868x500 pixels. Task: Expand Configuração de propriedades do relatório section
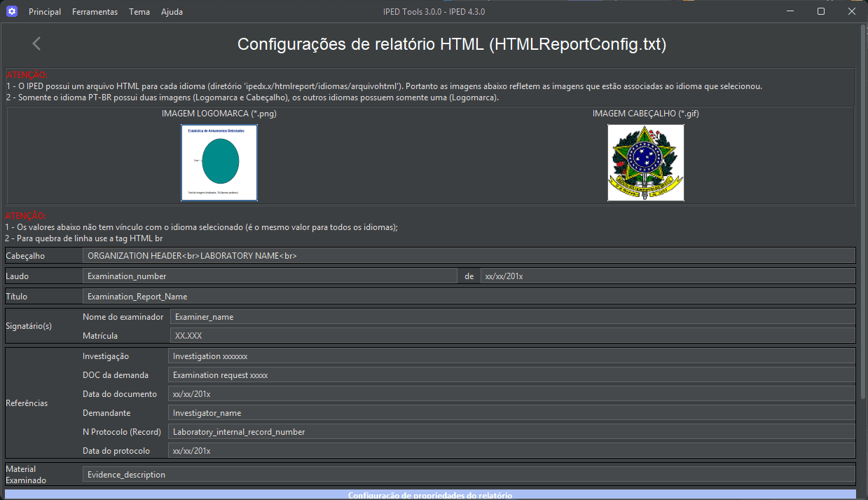[434, 494]
